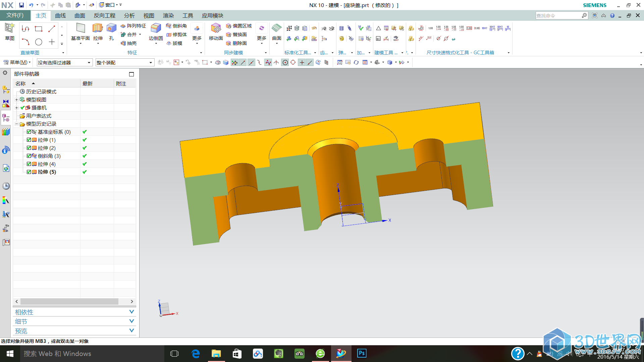Viewport: 644px width, 362px height.
Task: Open the 文件(F) menu
Action: 15,15
